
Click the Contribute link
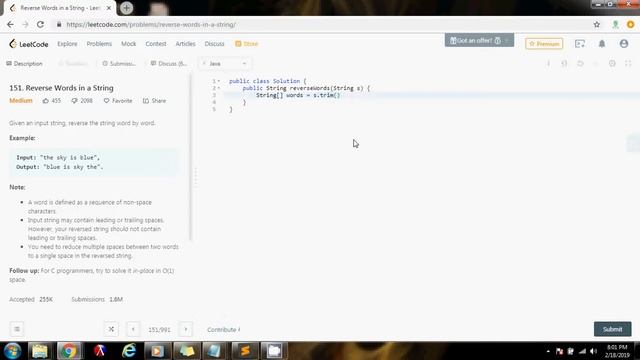[223, 329]
